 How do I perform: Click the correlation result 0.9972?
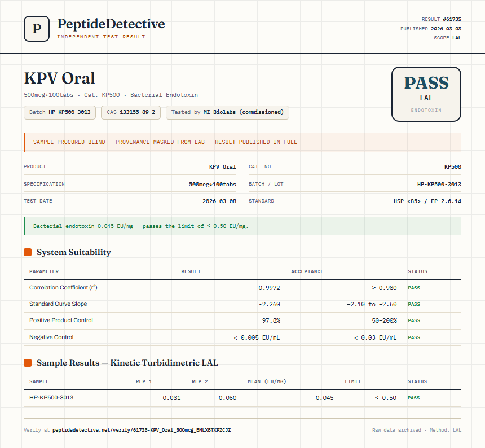coord(269,288)
